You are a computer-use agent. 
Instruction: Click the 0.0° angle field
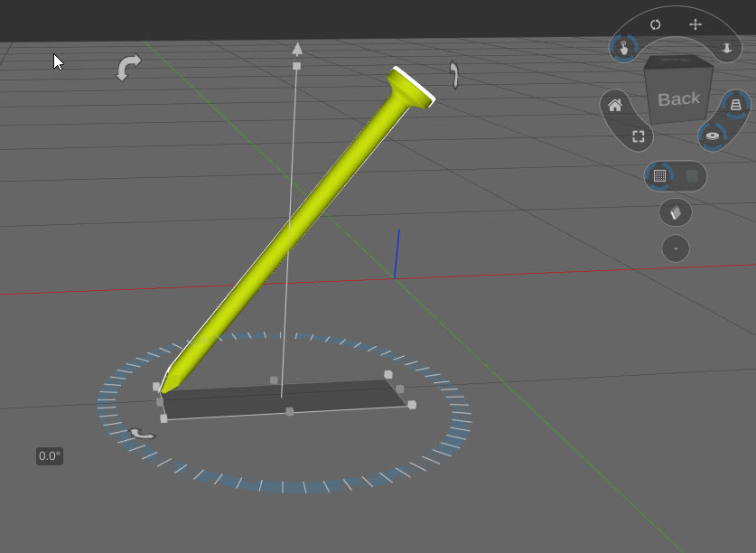click(x=50, y=456)
